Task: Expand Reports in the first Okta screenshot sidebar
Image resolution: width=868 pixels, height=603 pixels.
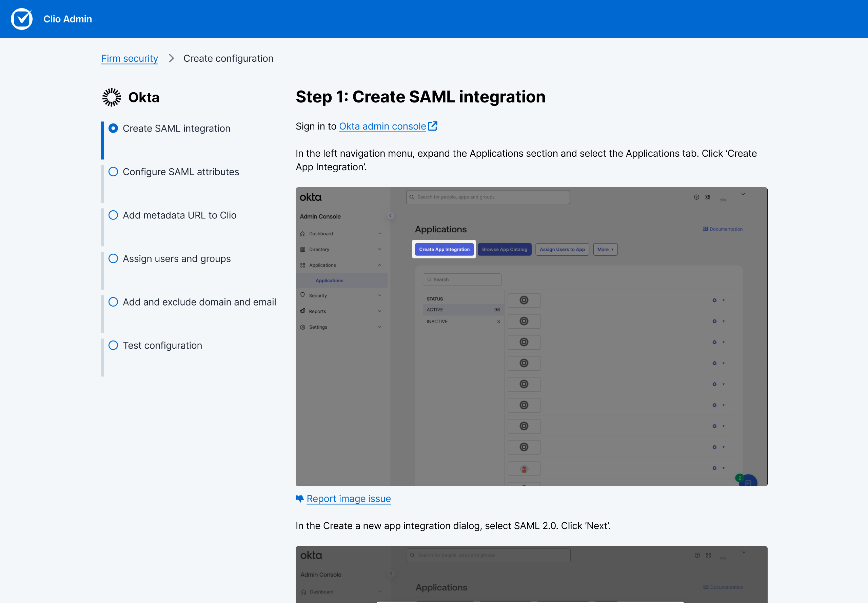Action: [x=341, y=311]
